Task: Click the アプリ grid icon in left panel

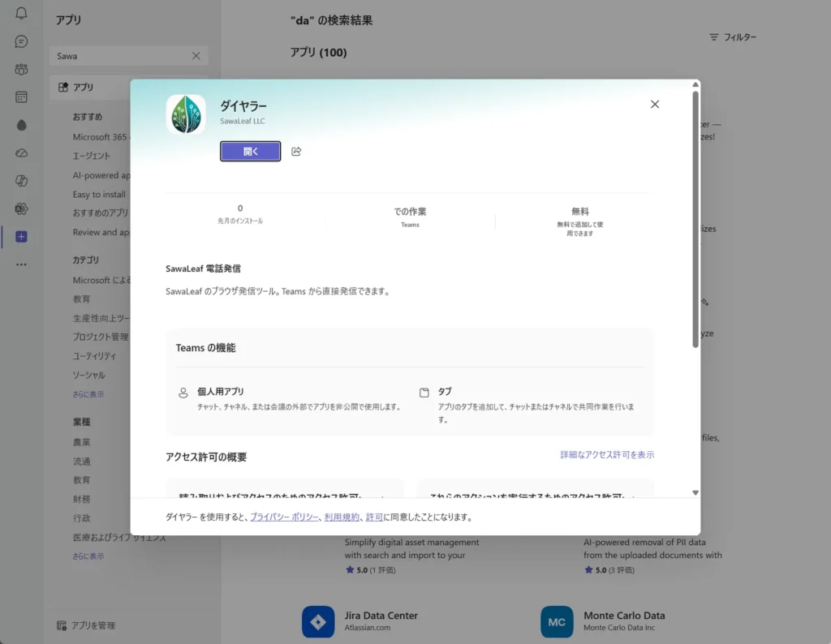Action: 63,87
